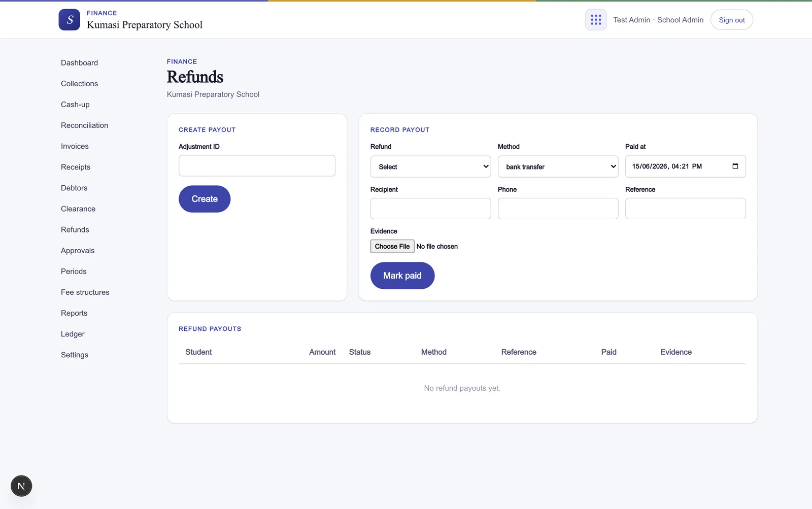Viewport: 812px width, 509px height.
Task: Click the Sign out button
Action: (732, 20)
